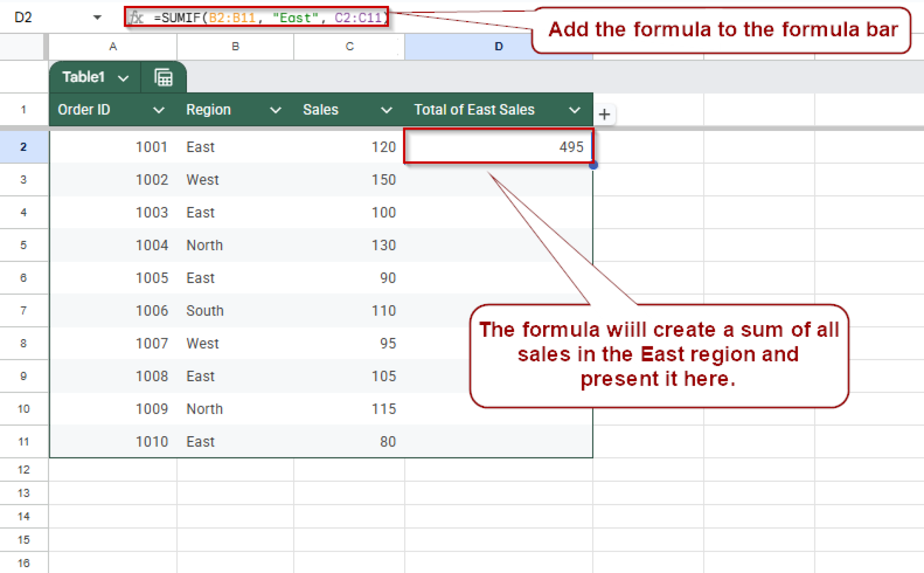Click row number 11
The height and width of the screenshot is (573, 924).
coord(24,442)
